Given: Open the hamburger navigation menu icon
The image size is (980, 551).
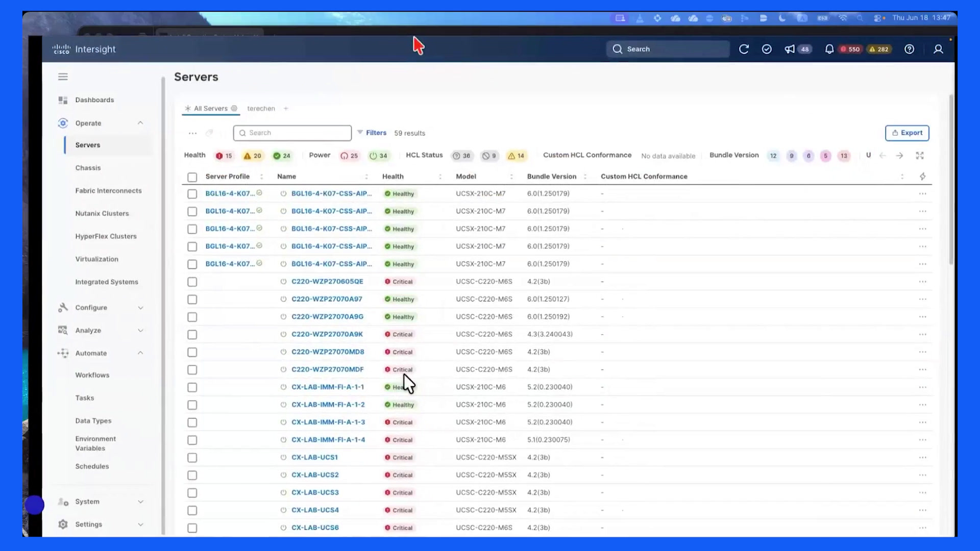Looking at the screenshot, I should [x=63, y=77].
